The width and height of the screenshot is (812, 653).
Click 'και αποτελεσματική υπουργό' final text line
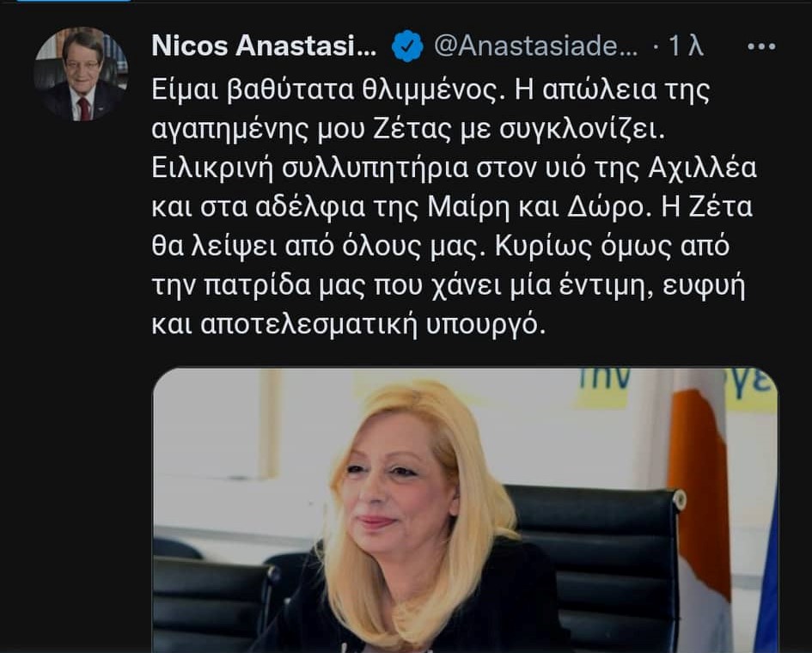(349, 325)
